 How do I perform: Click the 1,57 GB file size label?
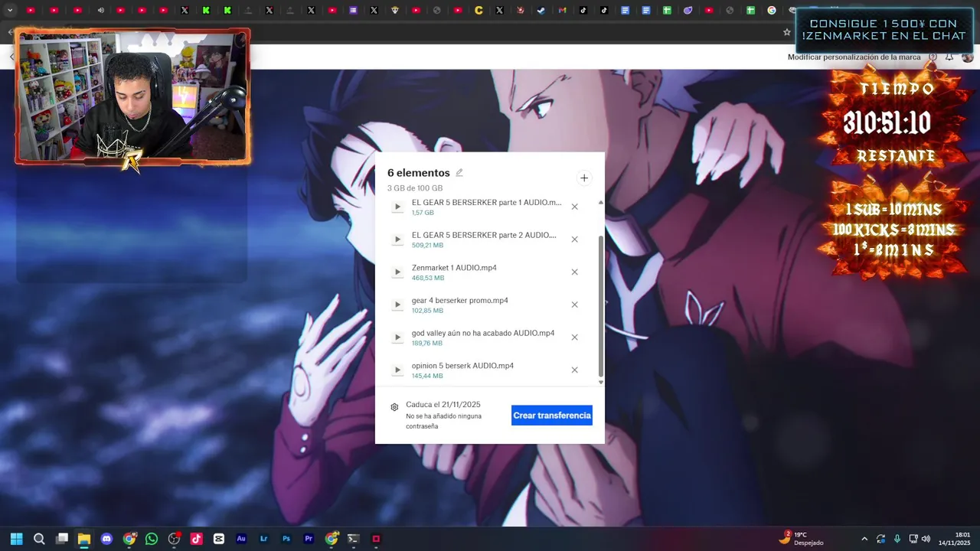(423, 213)
